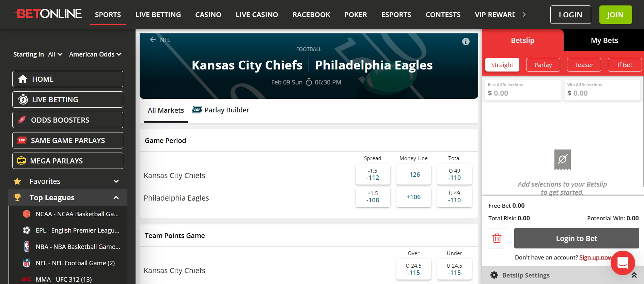The height and width of the screenshot is (284, 644).
Task: Select the Teaser bet type
Action: coord(584,65)
